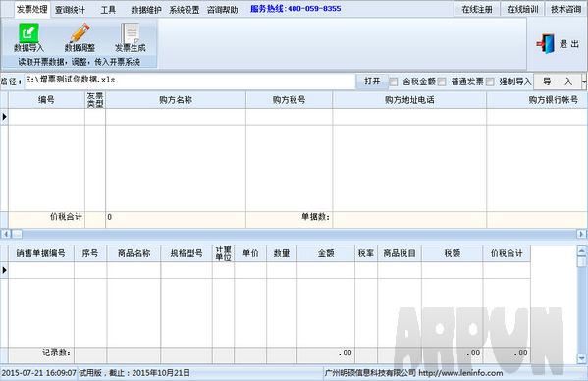Enable the 含税金额 checkbox

click(393, 82)
